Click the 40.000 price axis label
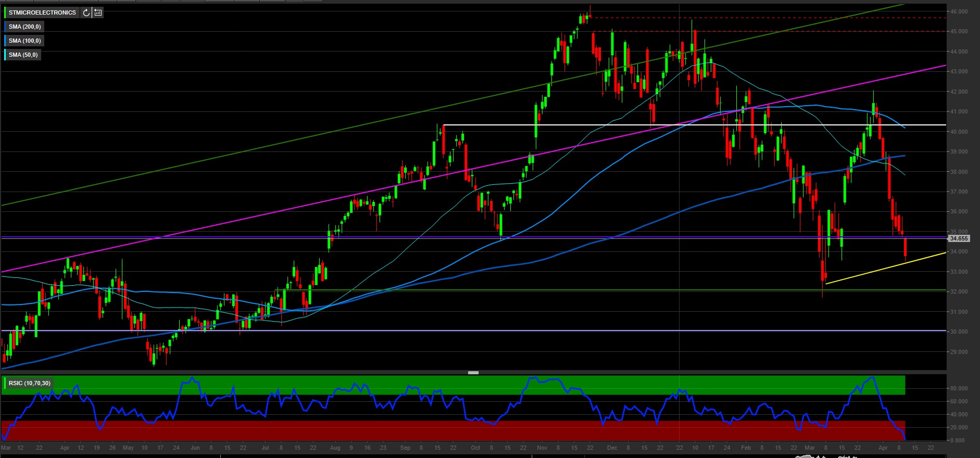 point(959,132)
